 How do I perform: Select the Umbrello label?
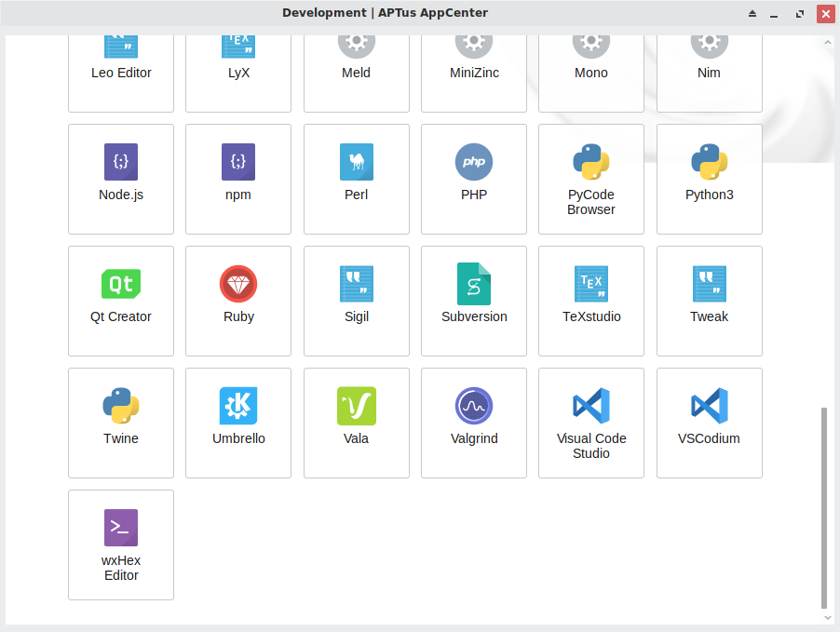pyautogui.click(x=238, y=438)
